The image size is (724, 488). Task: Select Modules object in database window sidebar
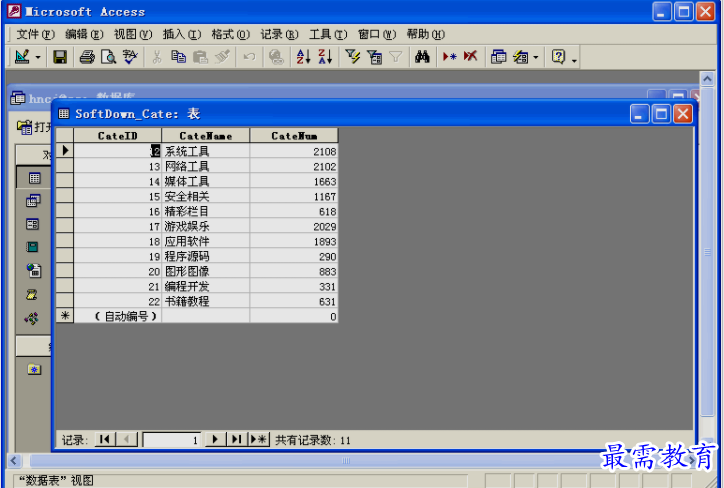(31, 318)
